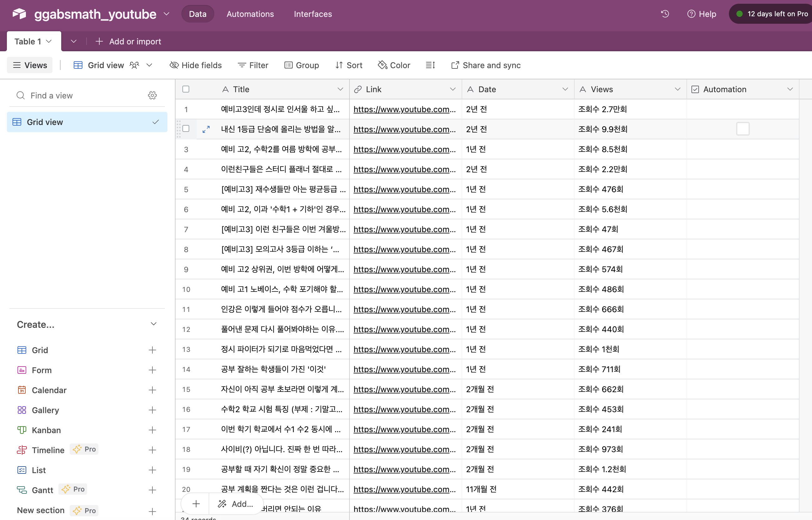Click the row height icon in toolbar

pos(430,65)
